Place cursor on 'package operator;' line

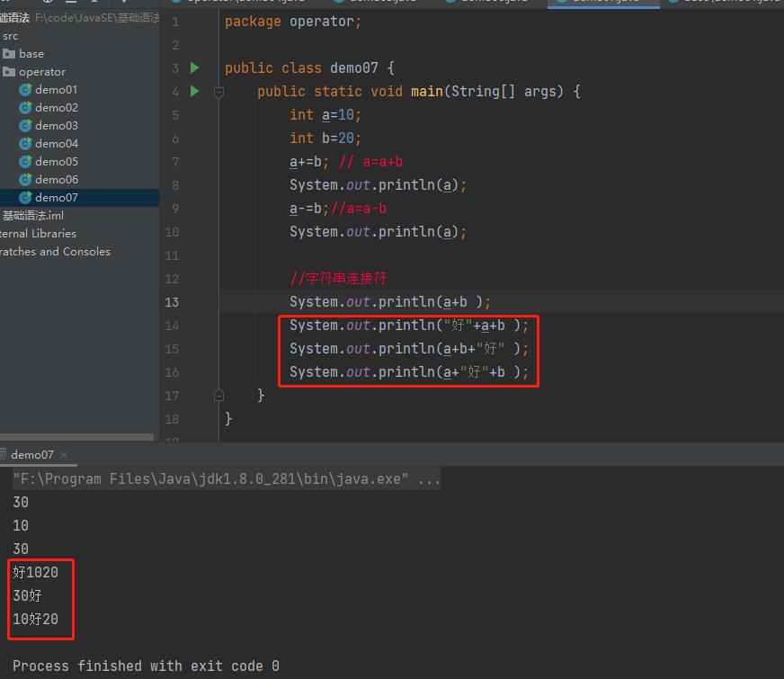(x=293, y=22)
